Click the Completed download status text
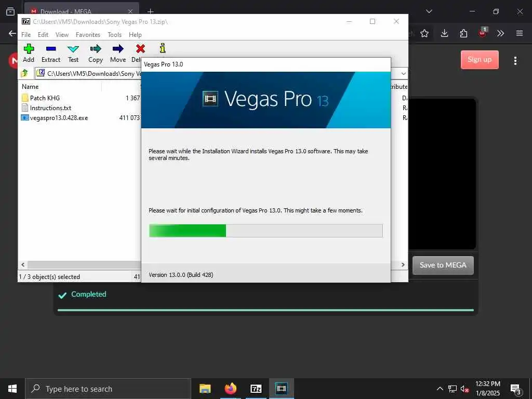Image resolution: width=532 pixels, height=399 pixels. pos(88,294)
